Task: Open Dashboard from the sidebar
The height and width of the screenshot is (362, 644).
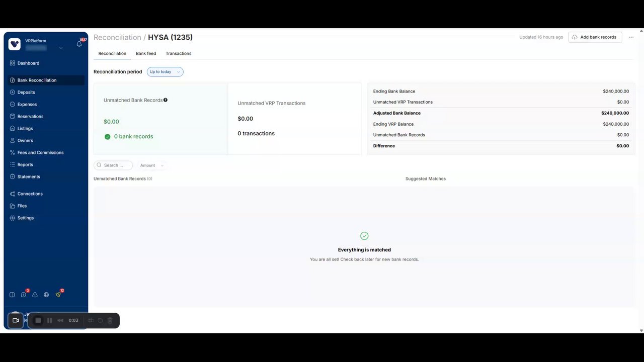Action: (28, 63)
